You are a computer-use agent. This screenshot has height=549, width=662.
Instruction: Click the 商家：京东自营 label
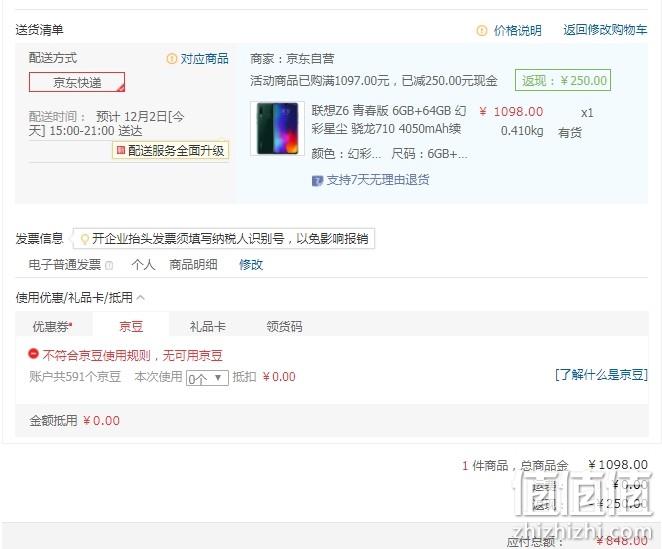[x=292, y=58]
